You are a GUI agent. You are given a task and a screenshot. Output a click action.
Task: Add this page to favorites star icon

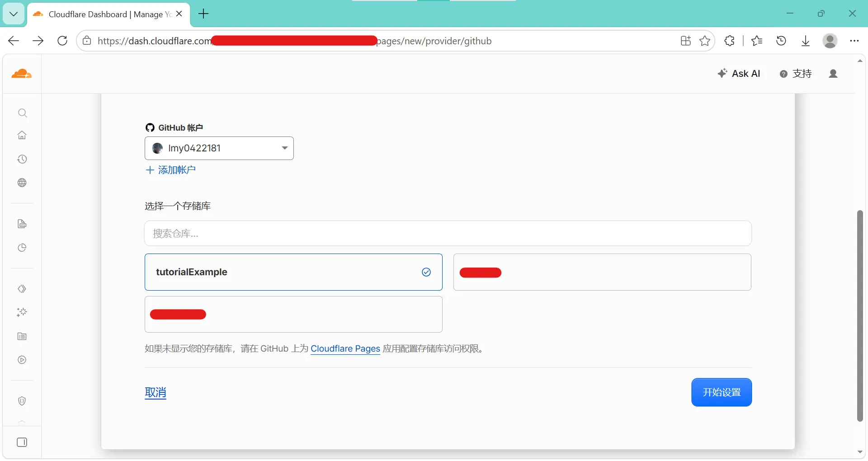click(x=705, y=41)
